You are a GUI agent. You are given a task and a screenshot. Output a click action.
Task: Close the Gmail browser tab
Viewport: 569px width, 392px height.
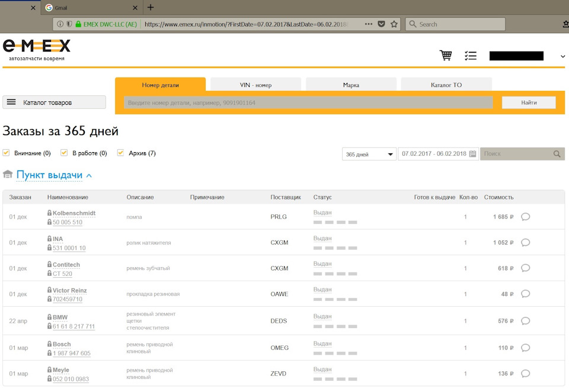[x=135, y=8]
